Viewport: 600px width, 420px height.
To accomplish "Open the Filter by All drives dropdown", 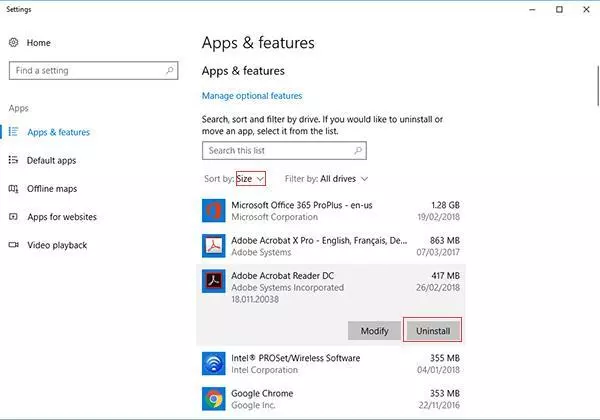I will coord(344,179).
